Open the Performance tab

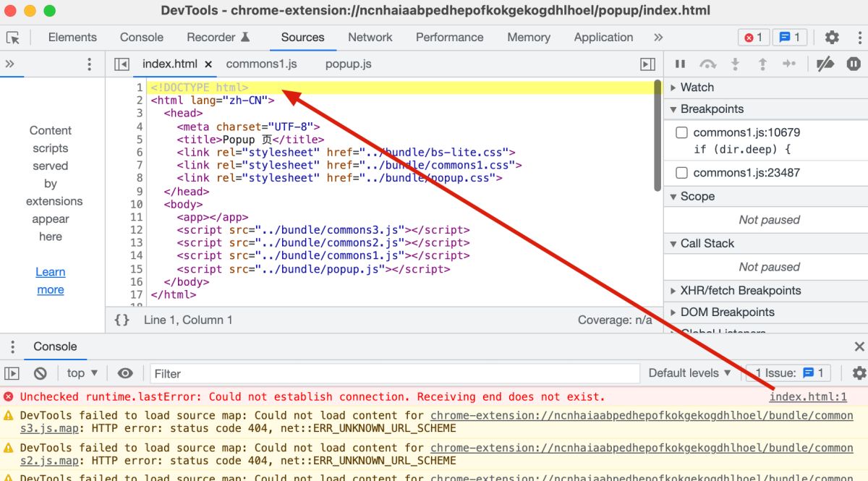tap(449, 38)
